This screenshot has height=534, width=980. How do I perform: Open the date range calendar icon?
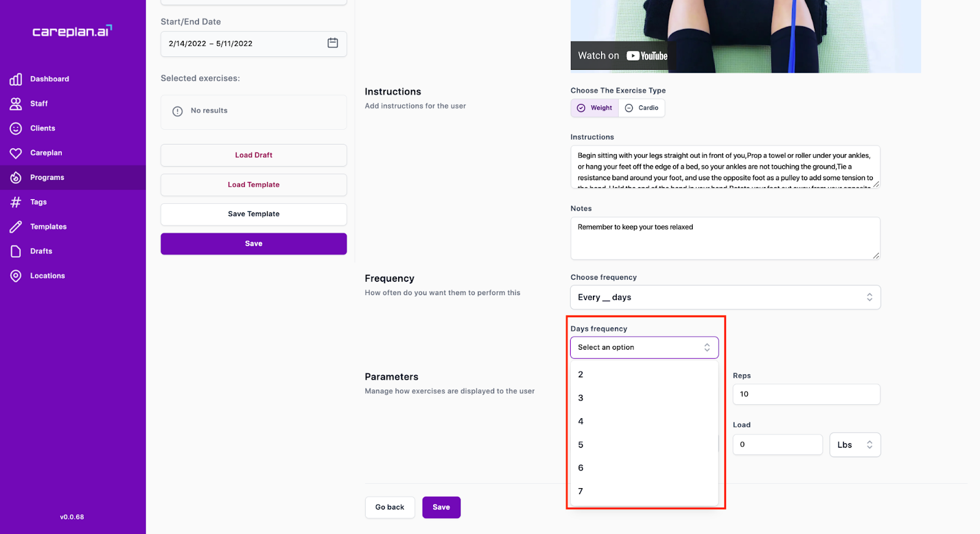333,43
